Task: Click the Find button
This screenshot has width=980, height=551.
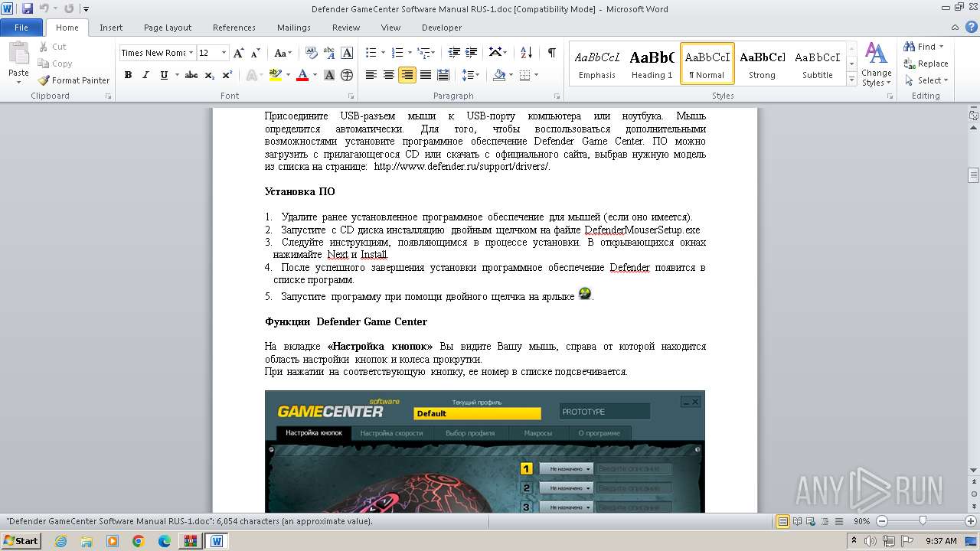Action: click(x=924, y=47)
